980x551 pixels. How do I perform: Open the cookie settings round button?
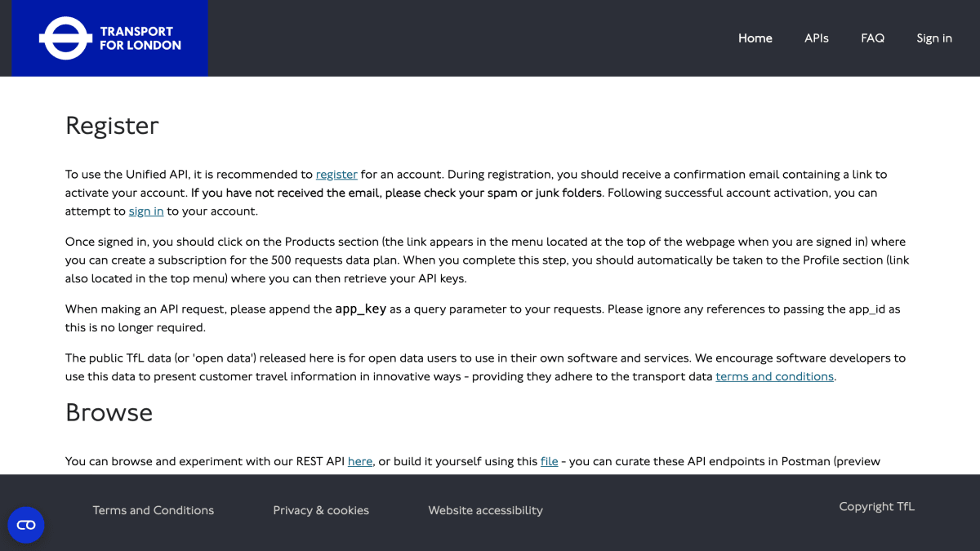pos(26,525)
